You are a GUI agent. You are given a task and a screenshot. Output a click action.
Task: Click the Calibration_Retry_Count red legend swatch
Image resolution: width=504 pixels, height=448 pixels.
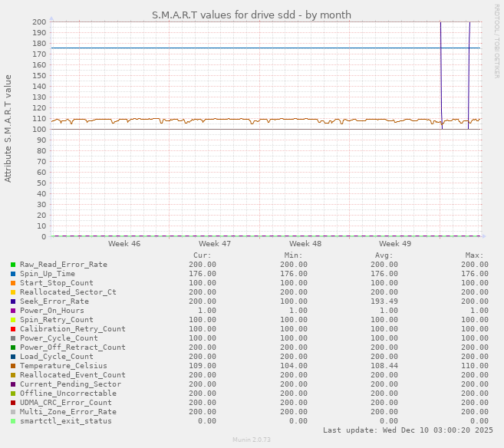point(13,329)
